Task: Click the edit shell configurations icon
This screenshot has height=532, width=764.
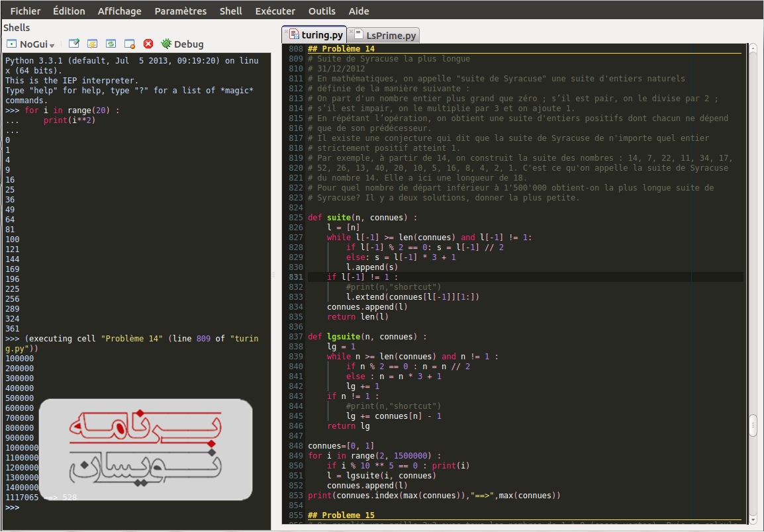Action: pyautogui.click(x=74, y=44)
